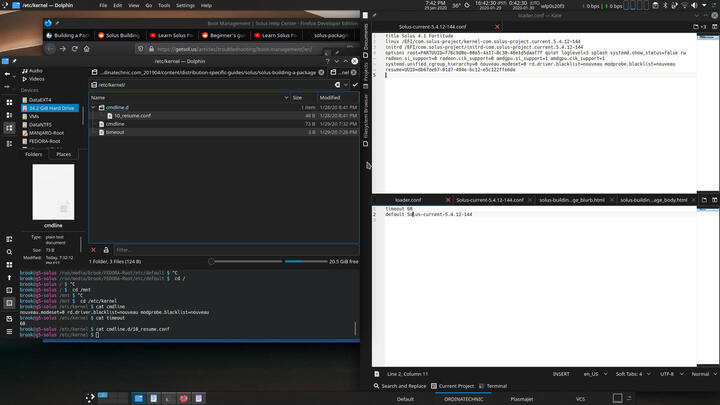This screenshot has width=720, height=405.
Task: Open the UTF-8 encoding dropdown
Action: click(672, 374)
